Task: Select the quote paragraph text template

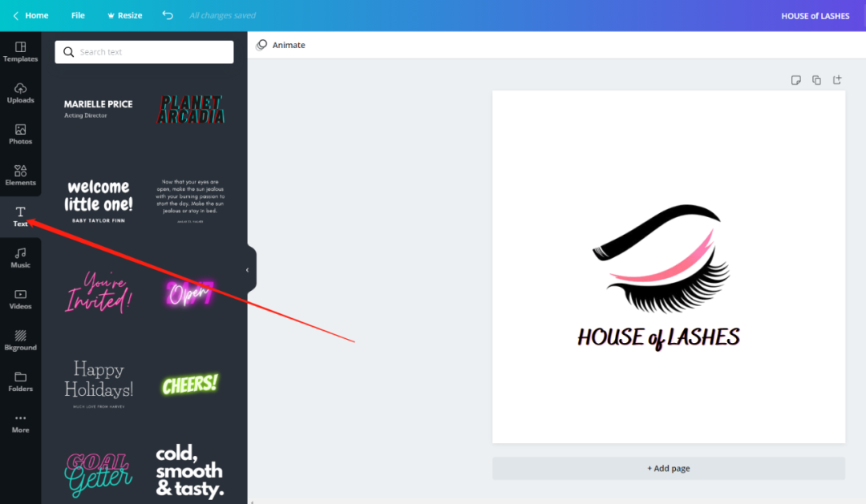Action: [x=190, y=200]
